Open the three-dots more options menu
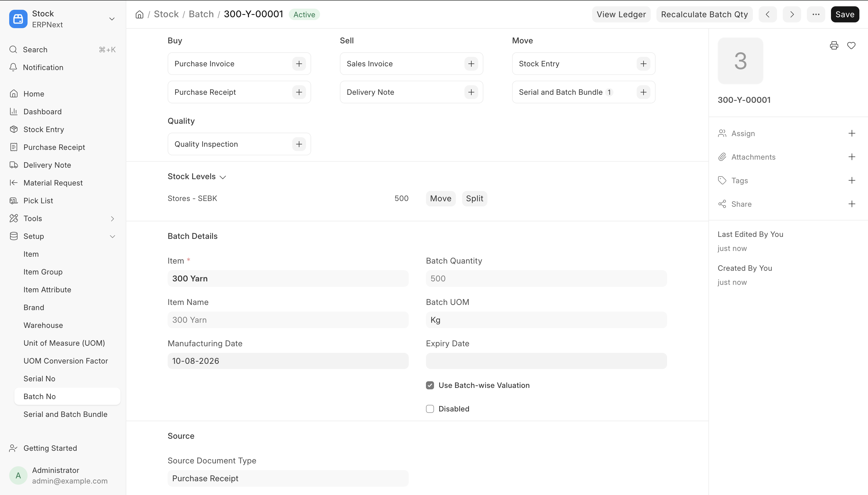This screenshot has height=495, width=868. [x=816, y=14]
